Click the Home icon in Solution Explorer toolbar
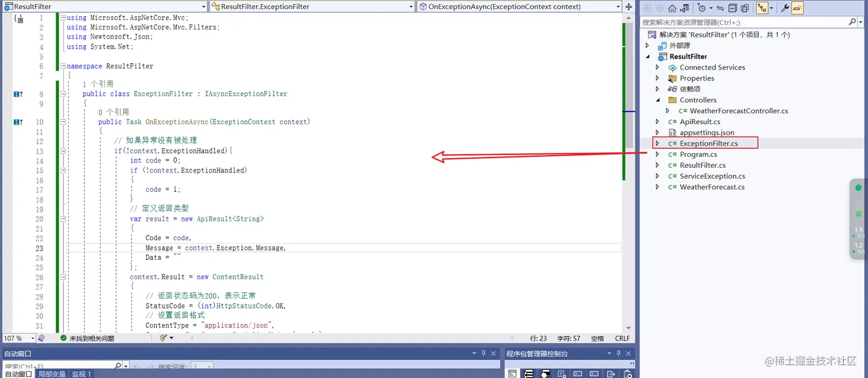Viewport: 868px width, 378px height. coord(672,8)
